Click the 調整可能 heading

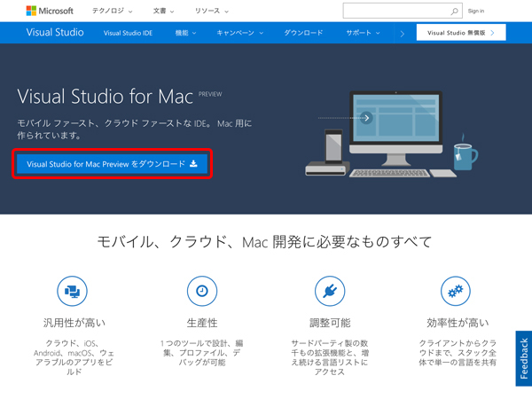point(330,323)
